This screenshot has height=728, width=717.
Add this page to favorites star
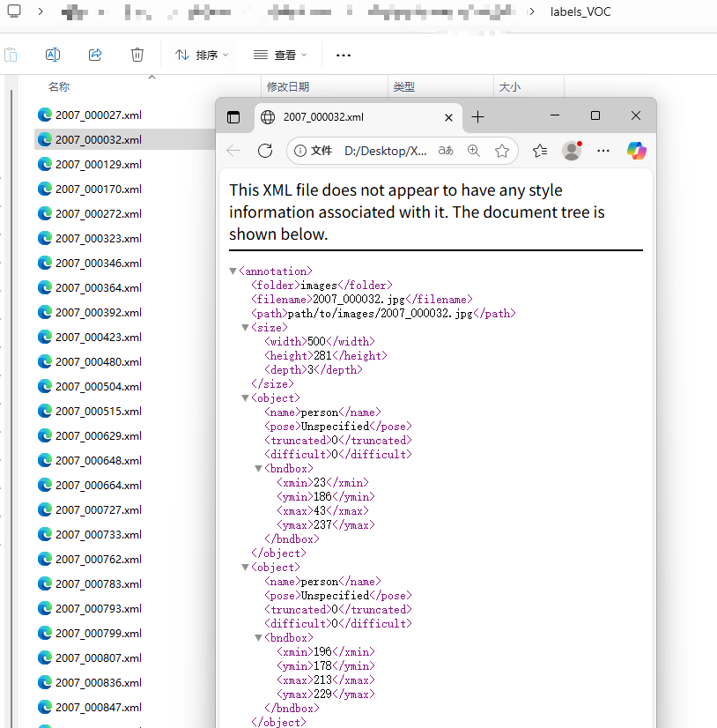coord(502,151)
